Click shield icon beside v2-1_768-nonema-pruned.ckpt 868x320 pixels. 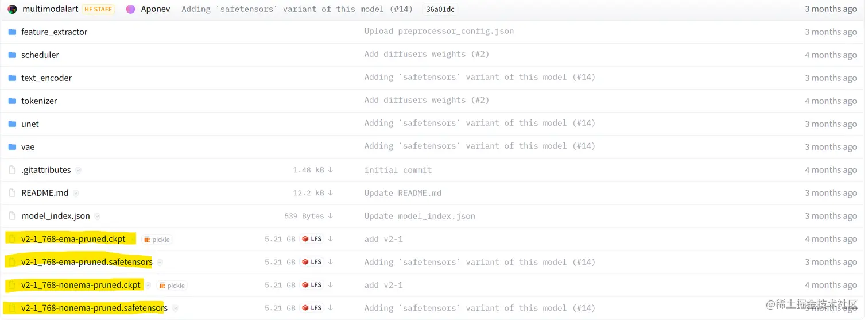point(148,285)
